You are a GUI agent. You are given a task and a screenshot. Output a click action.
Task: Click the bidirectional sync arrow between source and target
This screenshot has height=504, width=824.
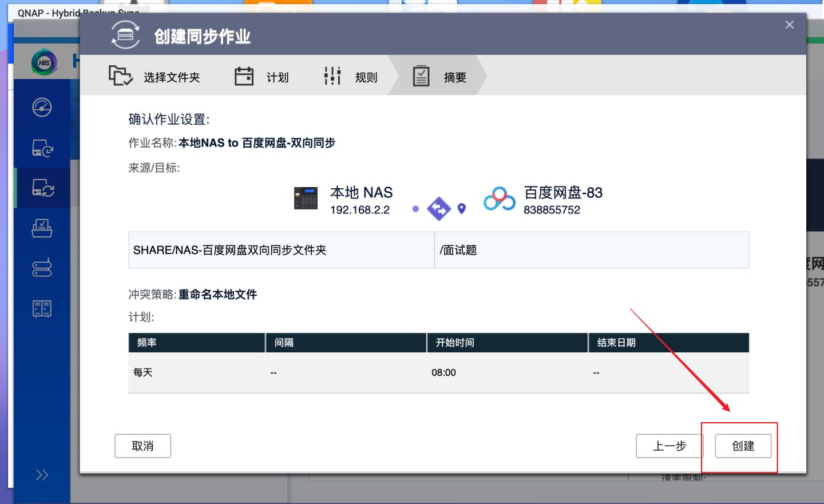(439, 209)
